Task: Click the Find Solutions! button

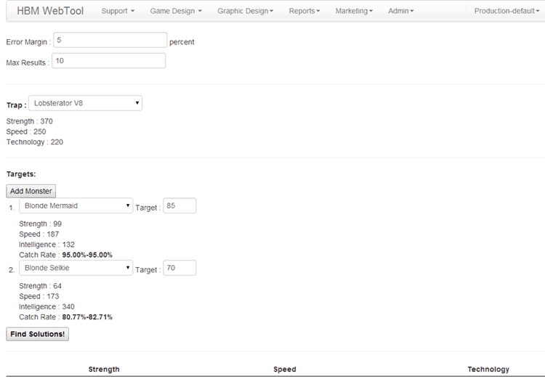Action: [38, 334]
